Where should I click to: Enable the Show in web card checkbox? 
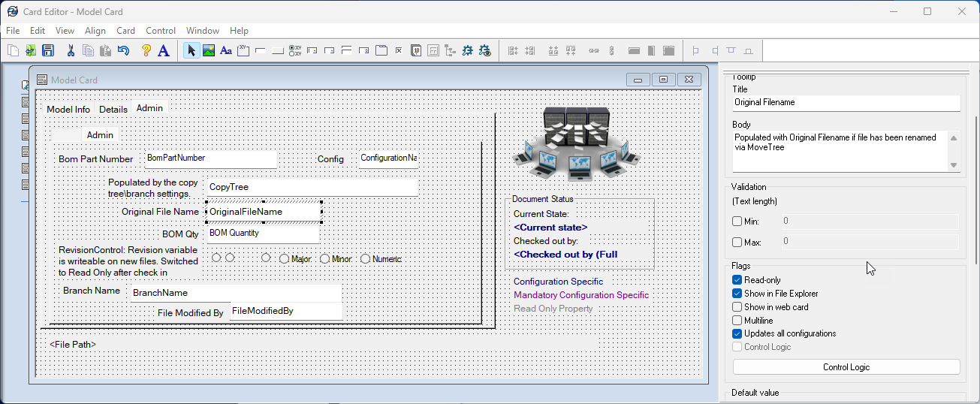[737, 307]
